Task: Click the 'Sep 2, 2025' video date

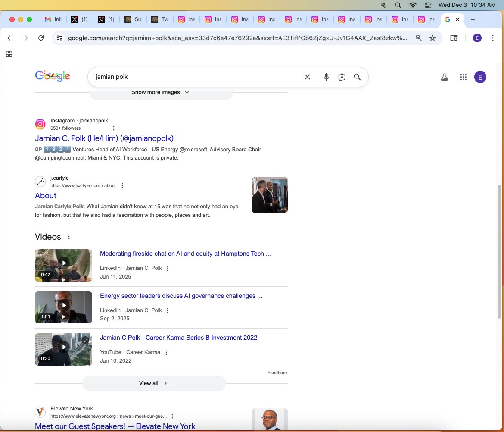Action: (x=115, y=319)
